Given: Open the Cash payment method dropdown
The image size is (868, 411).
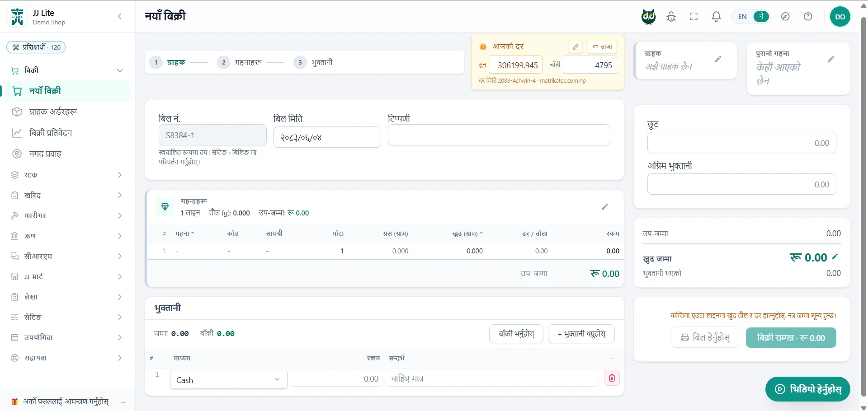Looking at the screenshot, I should tap(228, 380).
